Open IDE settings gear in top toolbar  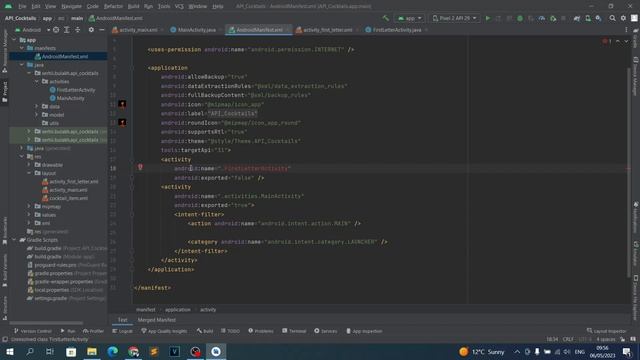[x=623, y=18]
